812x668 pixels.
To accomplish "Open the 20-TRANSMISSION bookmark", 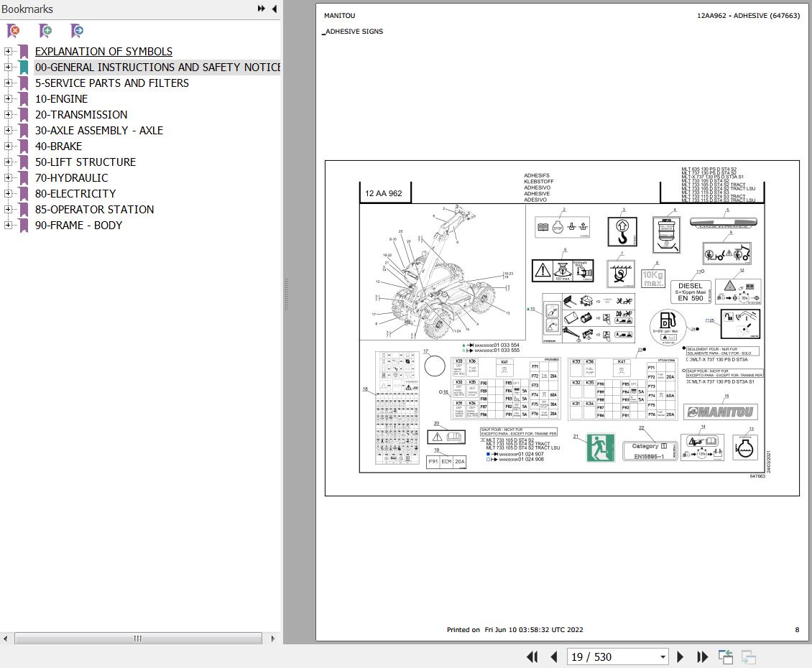I will pyautogui.click(x=81, y=114).
